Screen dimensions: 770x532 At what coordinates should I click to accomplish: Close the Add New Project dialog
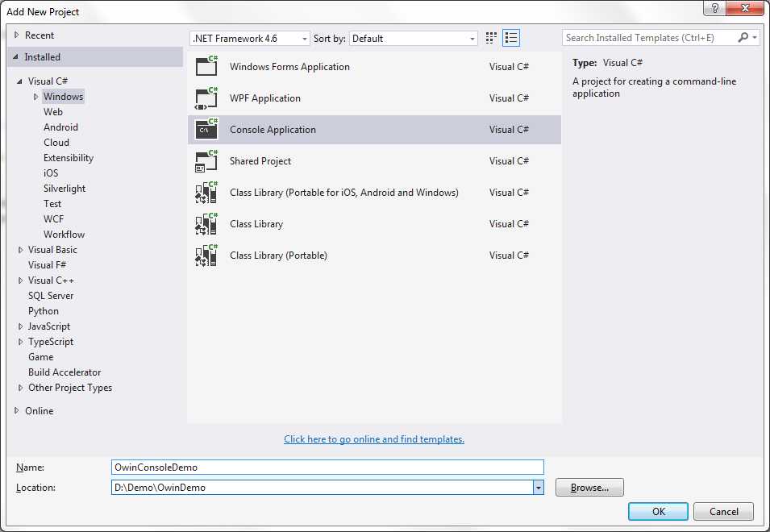pyautogui.click(x=745, y=8)
